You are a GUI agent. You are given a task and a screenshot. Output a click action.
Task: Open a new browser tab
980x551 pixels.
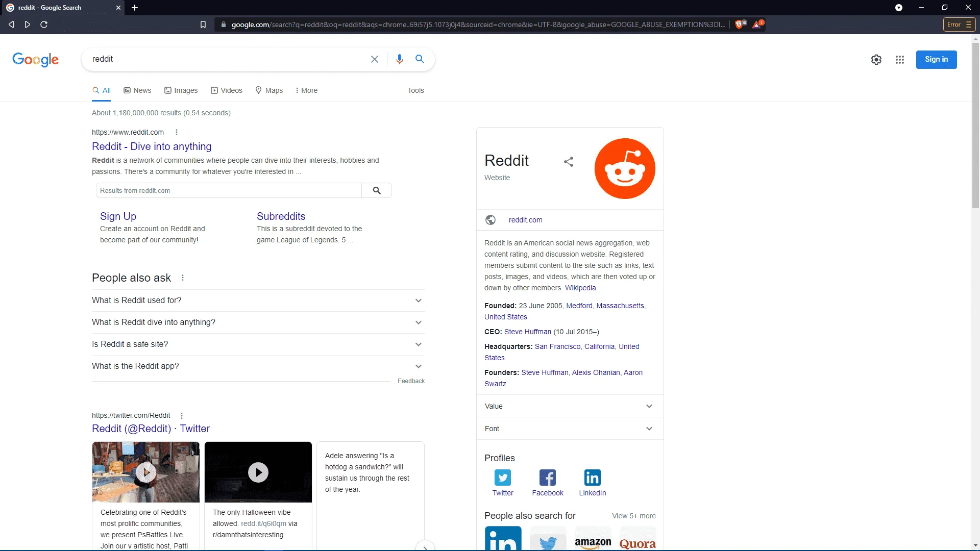tap(135, 8)
